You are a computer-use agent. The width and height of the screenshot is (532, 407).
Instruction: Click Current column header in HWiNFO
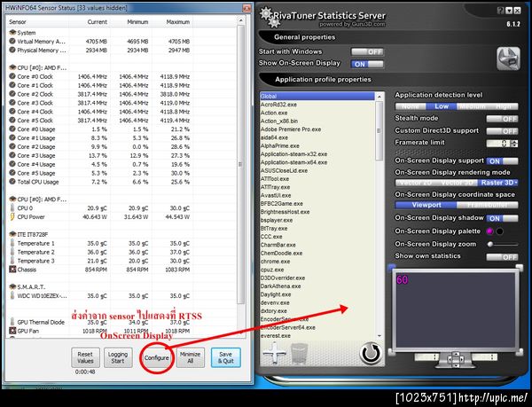90,22
